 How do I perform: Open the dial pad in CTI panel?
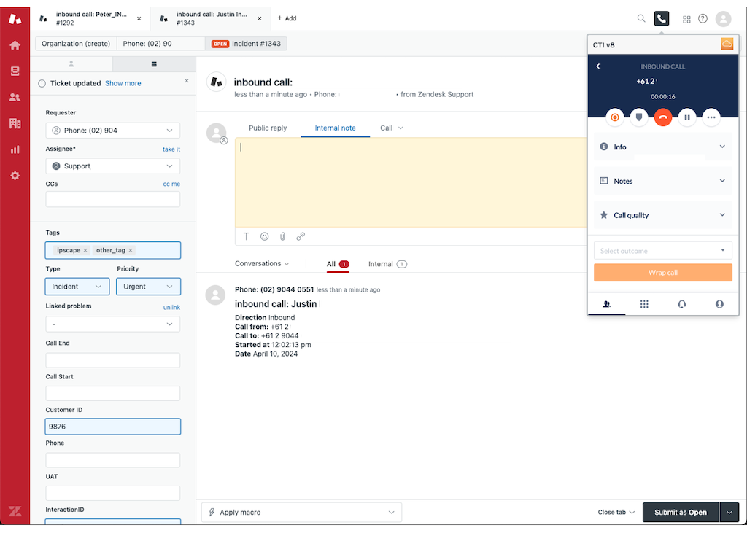644,304
